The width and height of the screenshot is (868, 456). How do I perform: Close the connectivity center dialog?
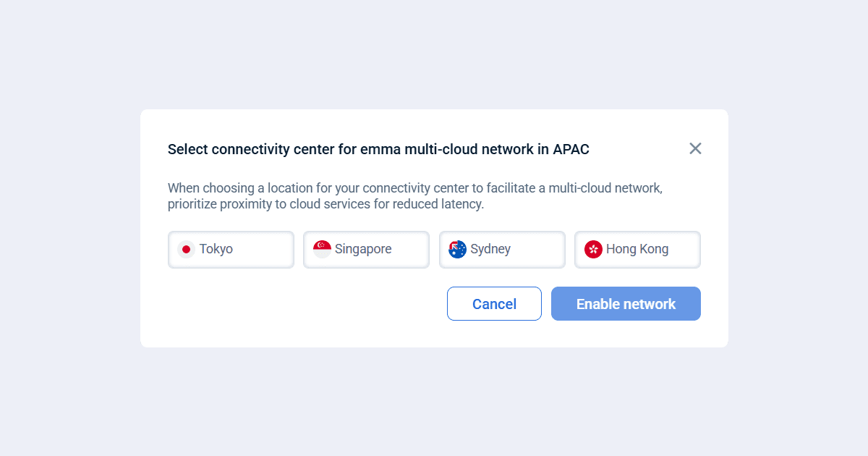click(x=695, y=148)
